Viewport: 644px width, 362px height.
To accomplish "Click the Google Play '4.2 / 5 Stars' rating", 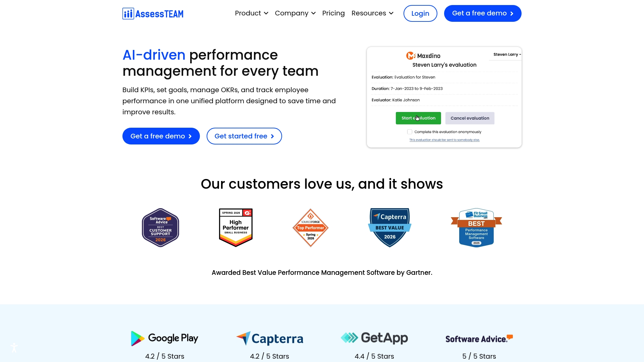I will tap(165, 356).
